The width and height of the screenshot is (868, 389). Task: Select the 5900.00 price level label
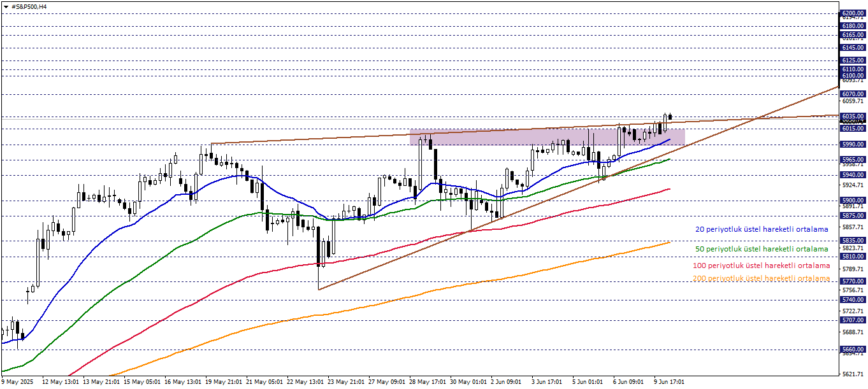click(x=852, y=200)
